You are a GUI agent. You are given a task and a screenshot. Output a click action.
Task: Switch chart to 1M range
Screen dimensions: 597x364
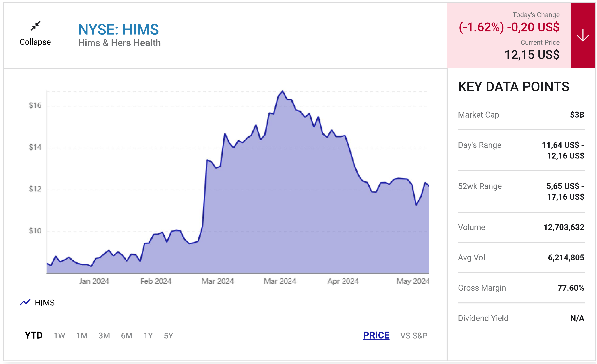click(x=82, y=336)
